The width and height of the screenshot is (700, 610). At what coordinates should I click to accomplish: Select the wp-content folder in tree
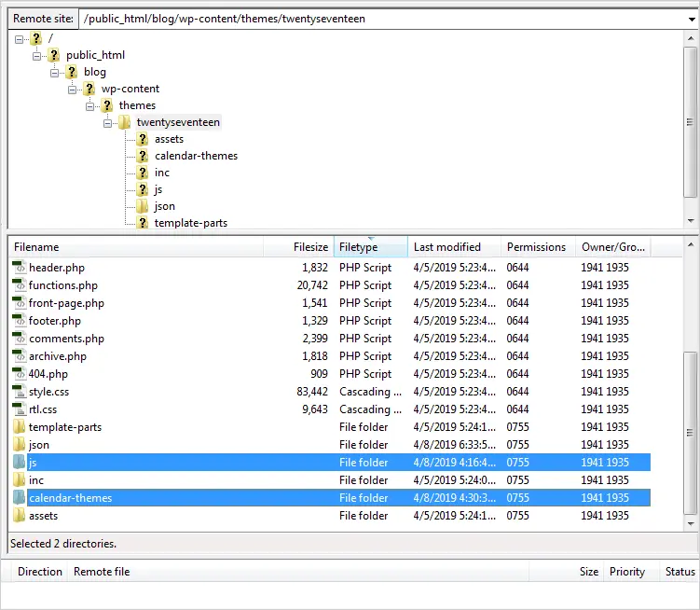(130, 89)
